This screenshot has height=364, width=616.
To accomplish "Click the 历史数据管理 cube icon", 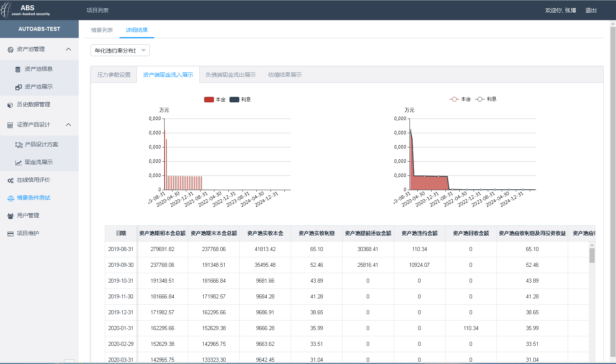I will [10, 105].
